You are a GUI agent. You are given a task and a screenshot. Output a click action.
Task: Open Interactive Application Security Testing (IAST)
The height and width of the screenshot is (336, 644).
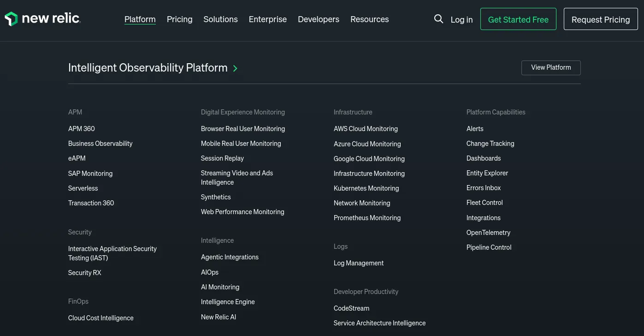[112, 253]
